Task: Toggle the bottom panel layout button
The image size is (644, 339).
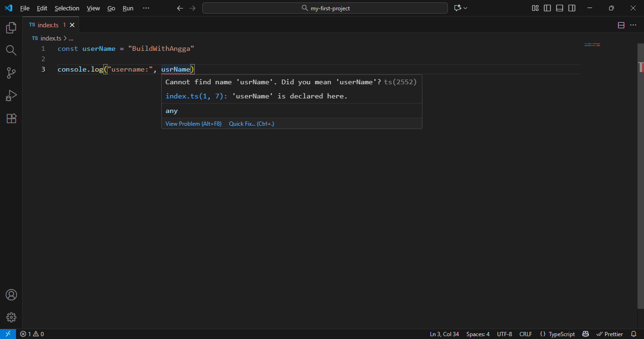Action: click(x=560, y=8)
